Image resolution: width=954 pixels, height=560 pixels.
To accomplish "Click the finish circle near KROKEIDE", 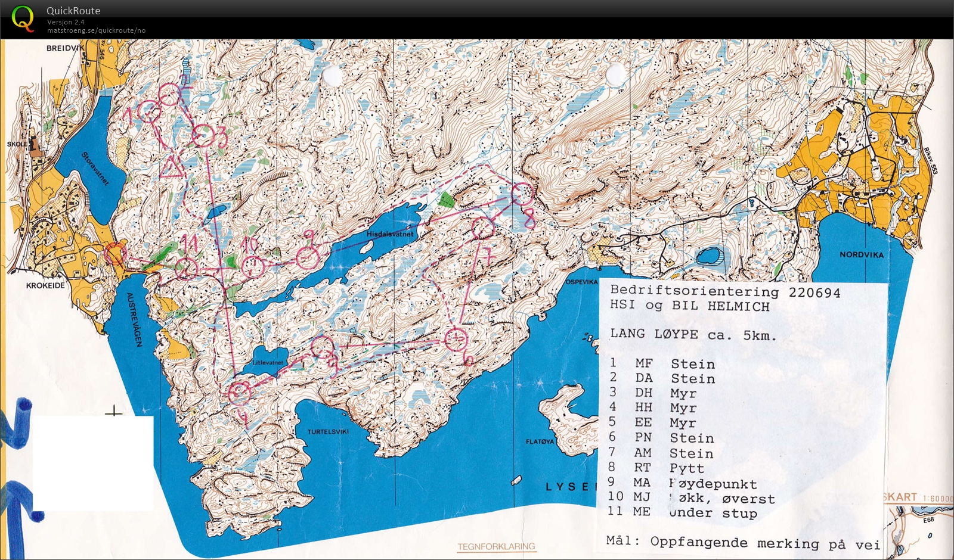I will pyautogui.click(x=115, y=253).
